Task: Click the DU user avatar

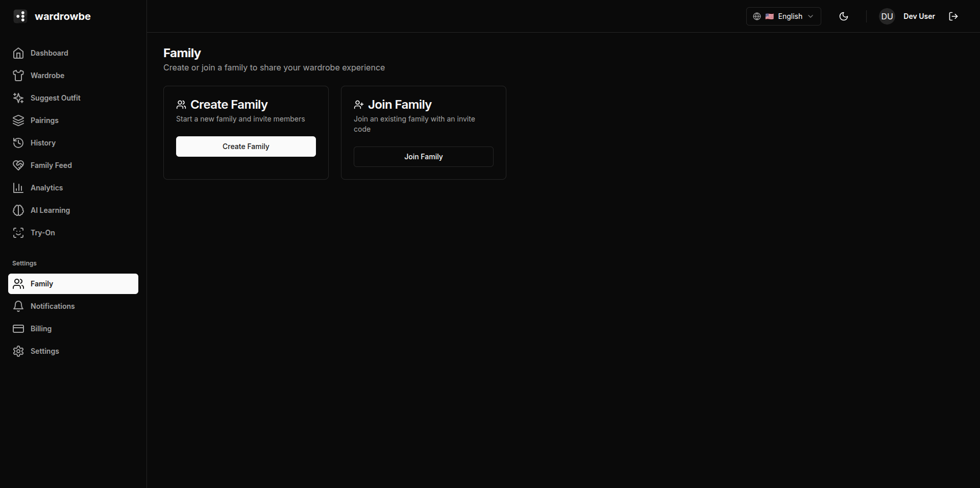Action: 887,16
